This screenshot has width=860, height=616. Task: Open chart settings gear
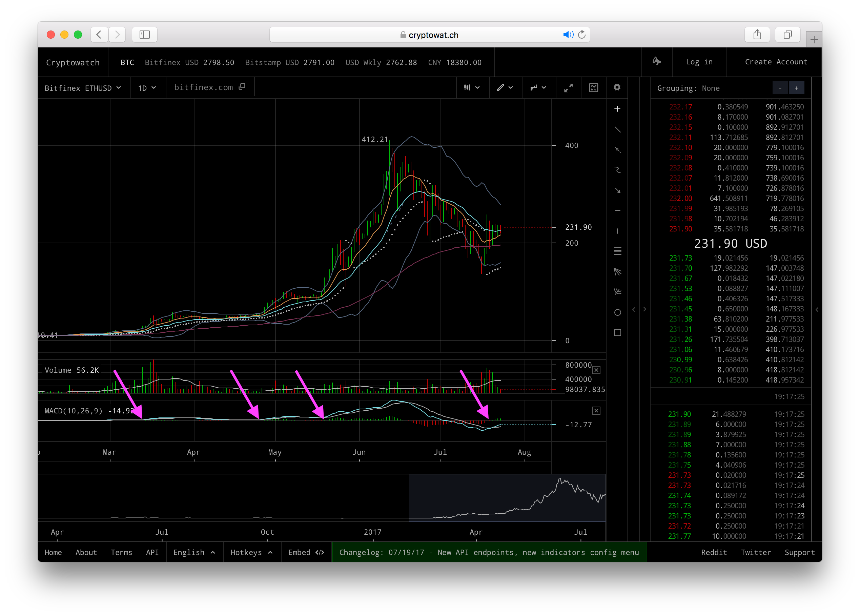(x=617, y=87)
